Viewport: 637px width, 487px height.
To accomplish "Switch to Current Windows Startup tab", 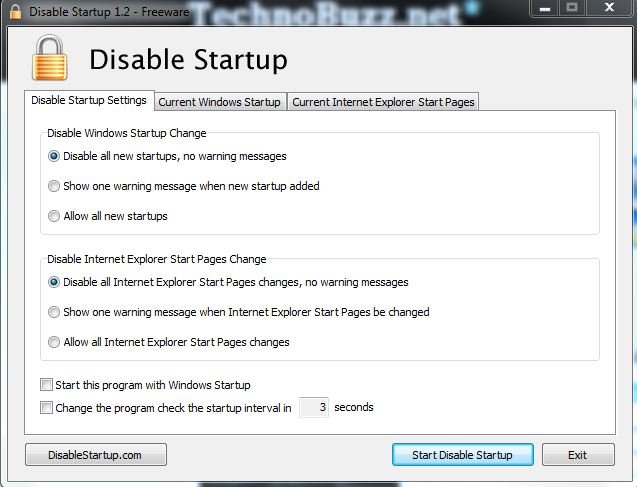I will (x=219, y=102).
